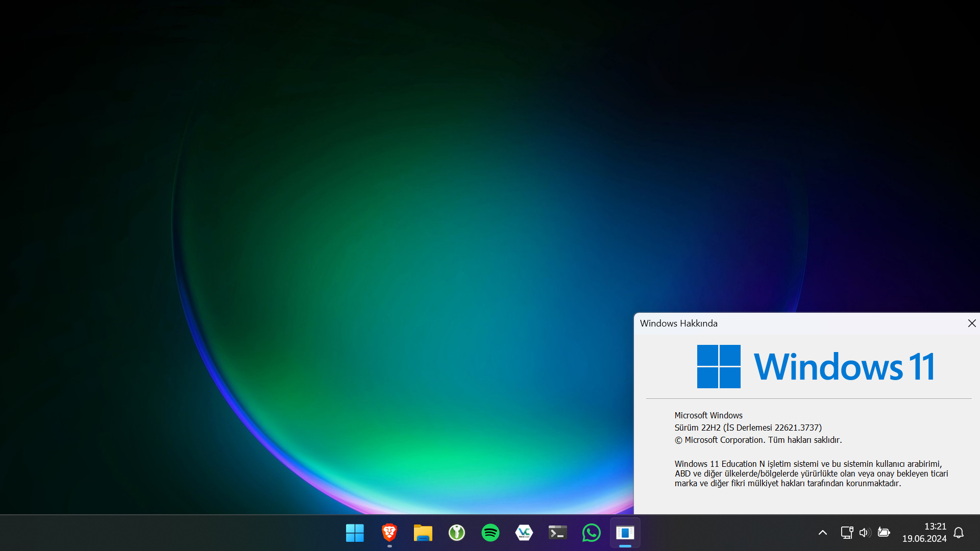The width and height of the screenshot is (980, 551).
Task: Open the Windows Start menu
Action: tap(355, 533)
